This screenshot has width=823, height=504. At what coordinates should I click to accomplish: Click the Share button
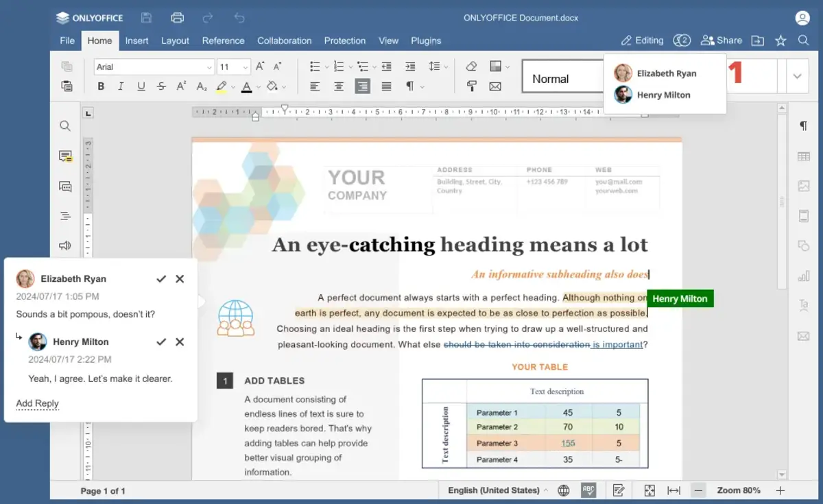coord(721,40)
